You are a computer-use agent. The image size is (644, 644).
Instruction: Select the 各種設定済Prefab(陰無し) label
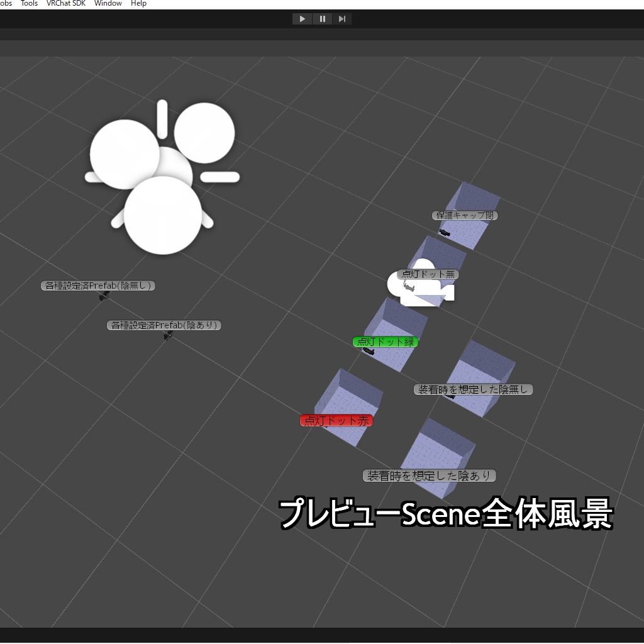[97, 286]
